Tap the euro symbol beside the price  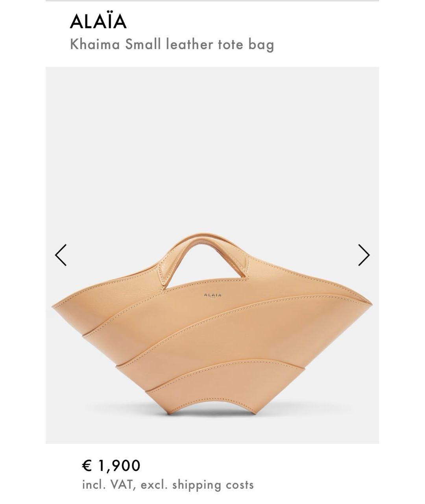[x=87, y=465]
